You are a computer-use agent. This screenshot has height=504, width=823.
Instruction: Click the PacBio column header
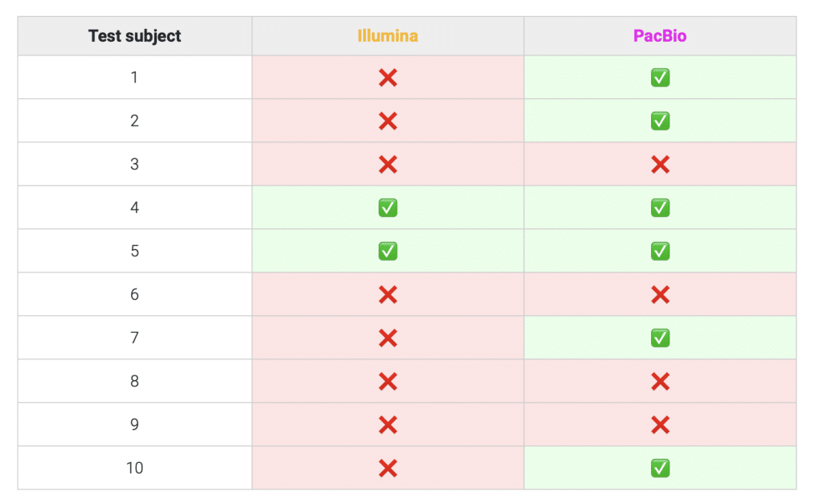click(660, 35)
